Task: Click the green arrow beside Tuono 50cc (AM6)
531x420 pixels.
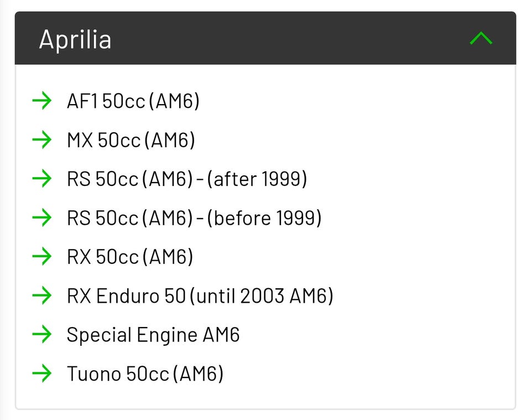Action: click(x=42, y=374)
